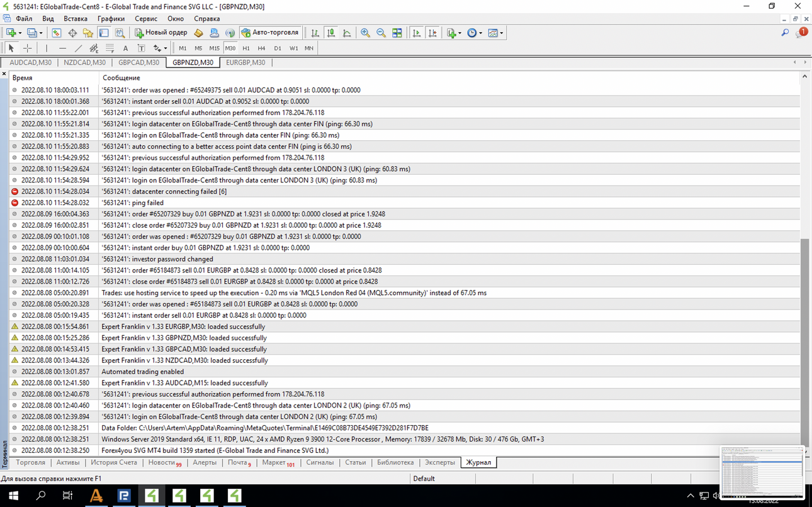Set timeframe to M30
This screenshot has width=812, height=507.
[230, 48]
